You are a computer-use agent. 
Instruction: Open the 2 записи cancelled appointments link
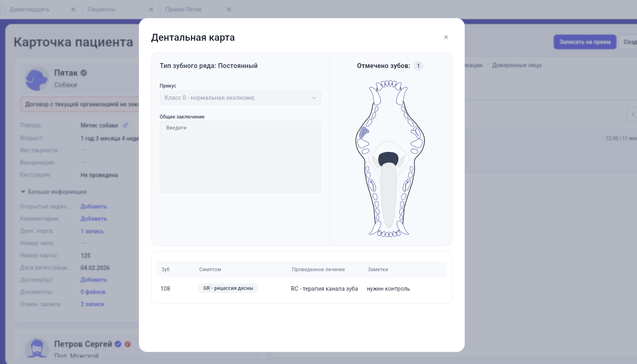click(x=92, y=304)
